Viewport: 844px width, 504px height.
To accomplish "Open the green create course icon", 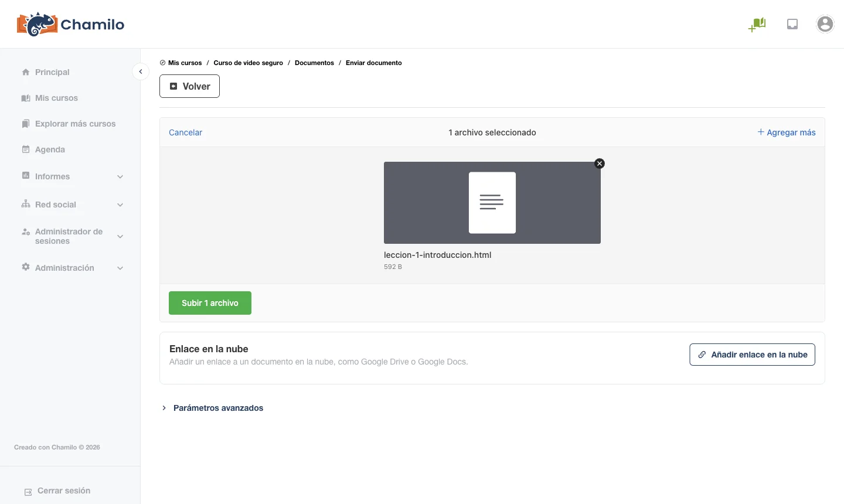I will 757,24.
